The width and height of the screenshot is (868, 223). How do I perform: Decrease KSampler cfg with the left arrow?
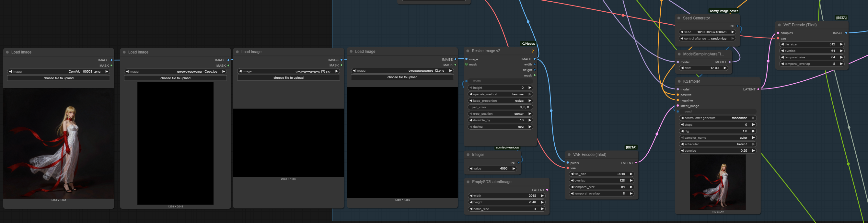tap(682, 131)
